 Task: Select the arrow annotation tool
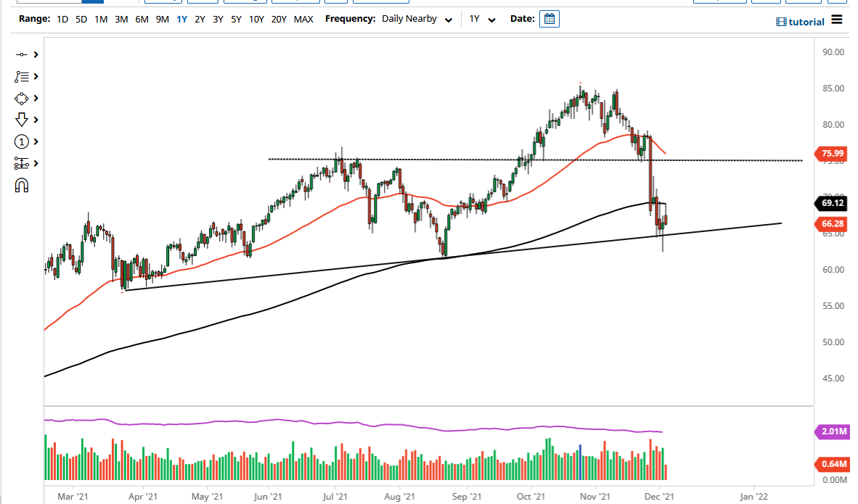23,120
